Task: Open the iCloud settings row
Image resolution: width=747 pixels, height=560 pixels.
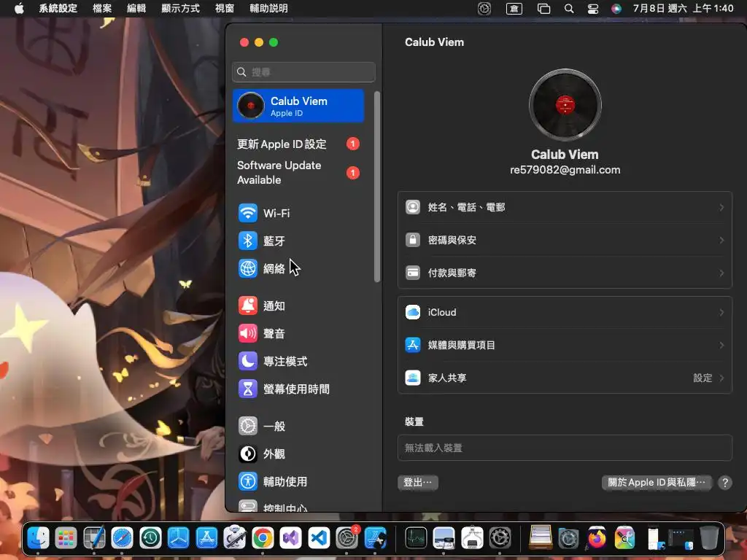Action: pyautogui.click(x=565, y=312)
